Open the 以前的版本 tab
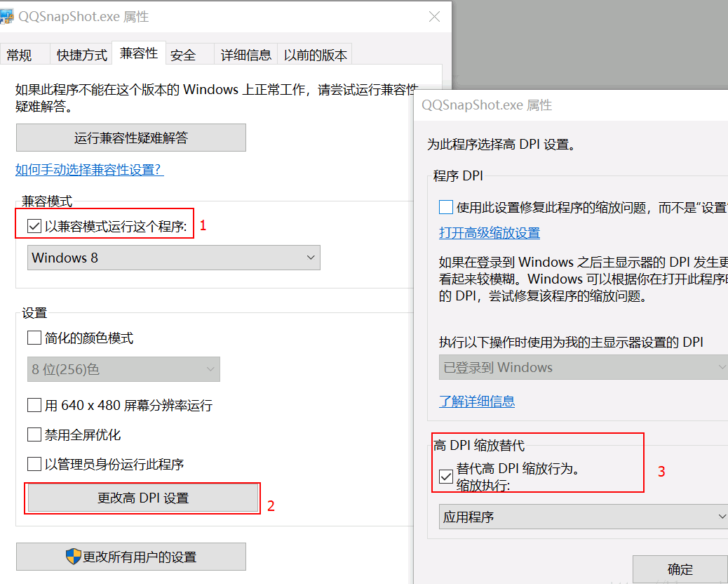728x584 pixels. point(315,55)
